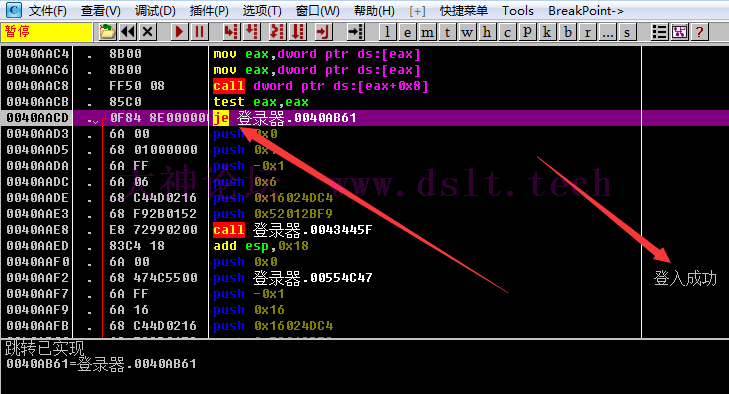Select the push 0x16 instruction
The width and height of the screenshot is (729, 394).
click(249, 310)
